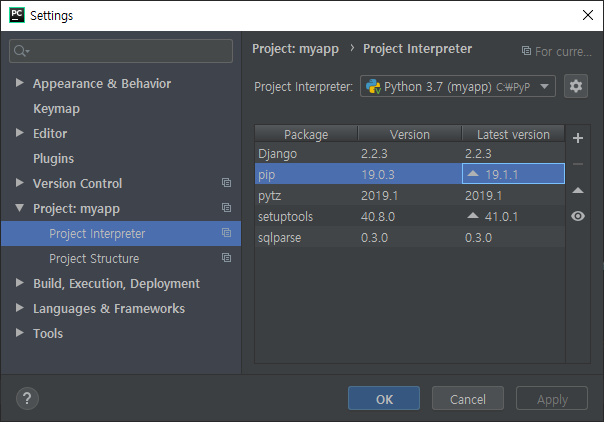Select Project Interpreter tree item
This screenshot has width=604, height=422.
[121, 233]
